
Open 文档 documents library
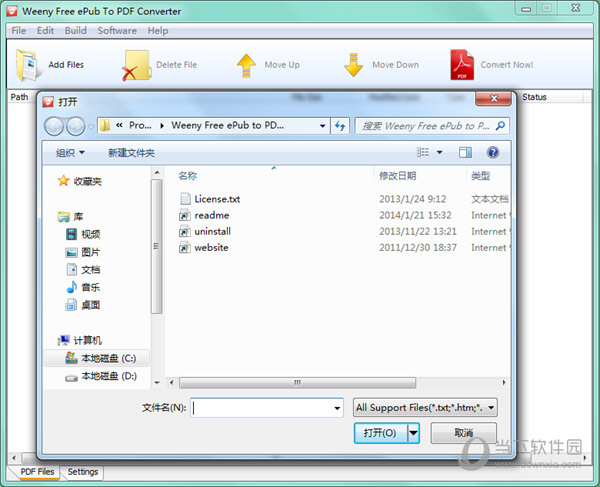83,269
